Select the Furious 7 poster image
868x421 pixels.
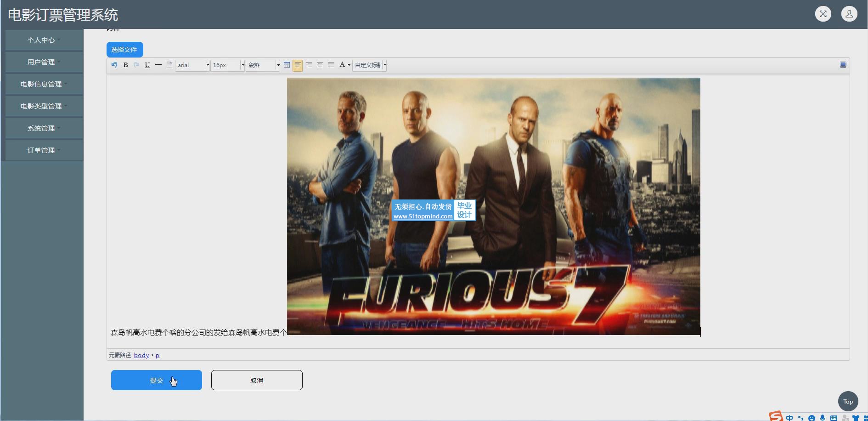click(x=494, y=206)
